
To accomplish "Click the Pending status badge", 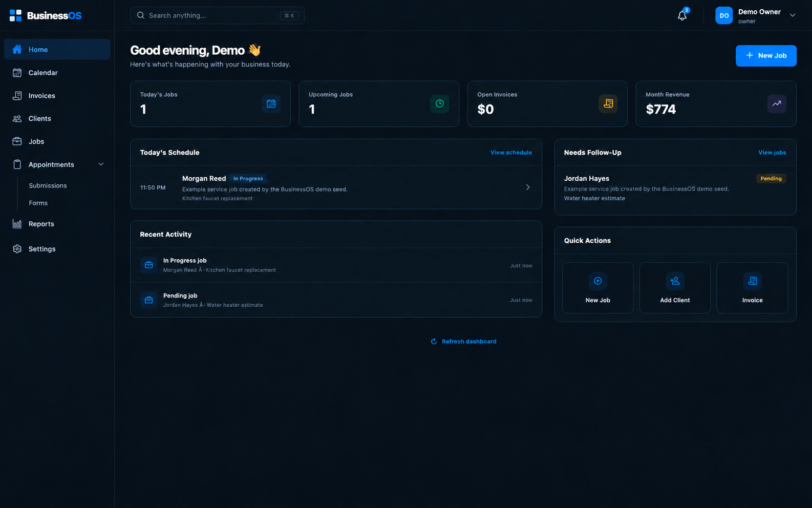I will tap(771, 179).
